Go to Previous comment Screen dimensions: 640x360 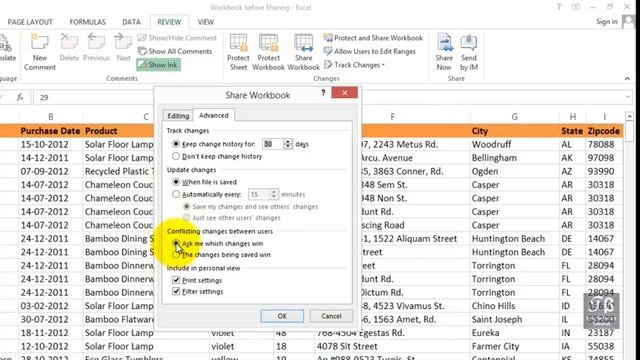coord(96,48)
